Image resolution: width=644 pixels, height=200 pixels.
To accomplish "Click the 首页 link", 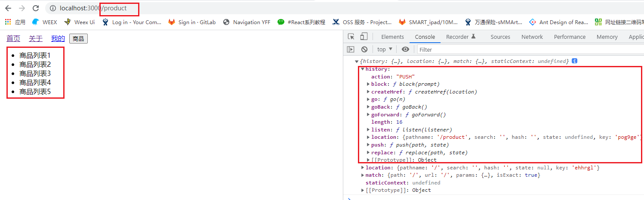I will click(13, 39).
